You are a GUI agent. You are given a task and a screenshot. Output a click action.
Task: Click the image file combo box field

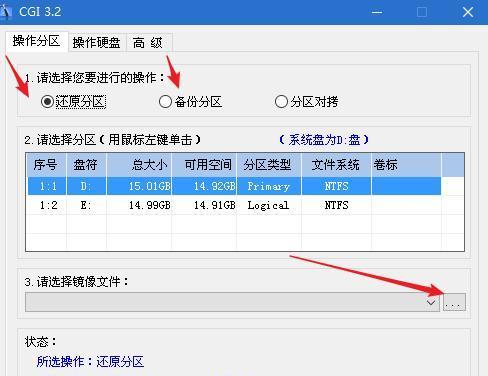tap(232, 302)
